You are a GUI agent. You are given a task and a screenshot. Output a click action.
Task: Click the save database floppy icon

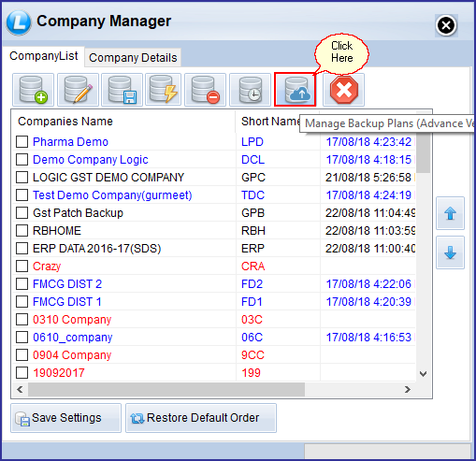[122, 90]
